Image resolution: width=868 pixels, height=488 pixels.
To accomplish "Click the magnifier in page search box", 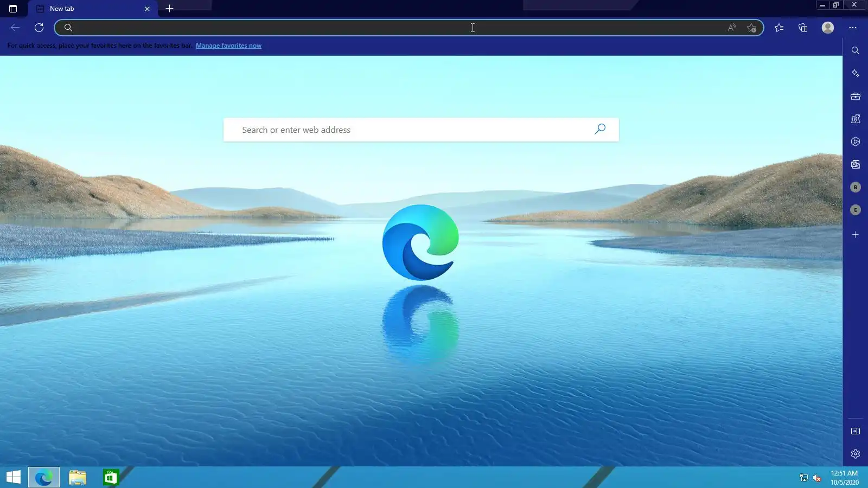I will [600, 129].
